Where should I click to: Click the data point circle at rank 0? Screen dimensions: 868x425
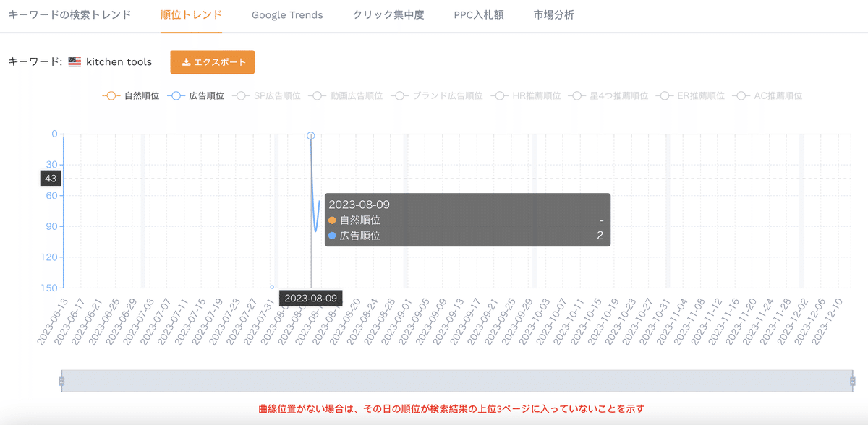(310, 136)
